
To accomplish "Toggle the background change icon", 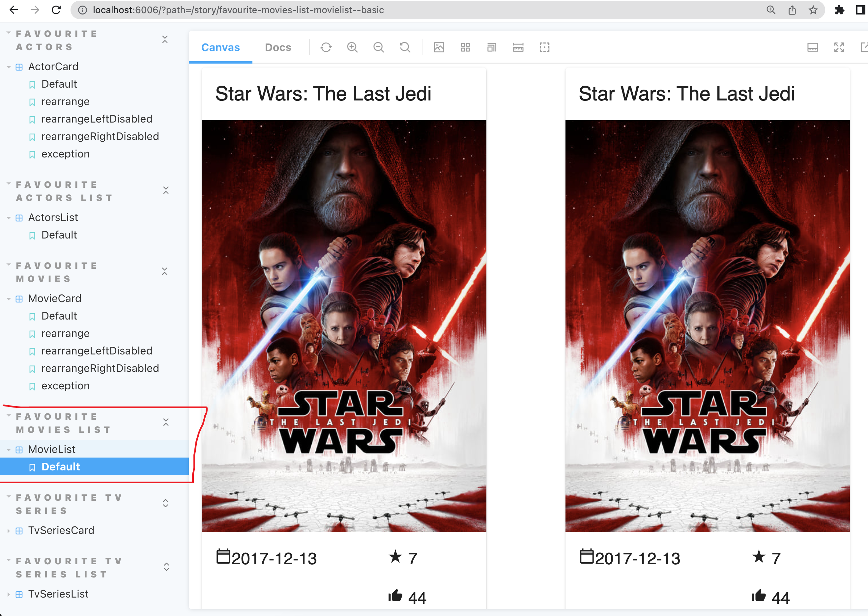I will [x=439, y=47].
